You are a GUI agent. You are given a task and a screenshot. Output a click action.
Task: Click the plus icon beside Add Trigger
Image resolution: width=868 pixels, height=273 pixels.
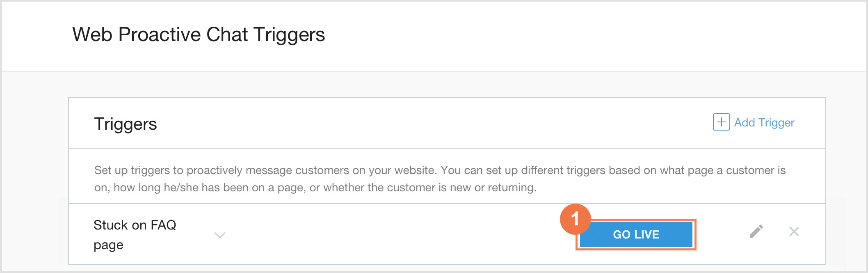[721, 122]
